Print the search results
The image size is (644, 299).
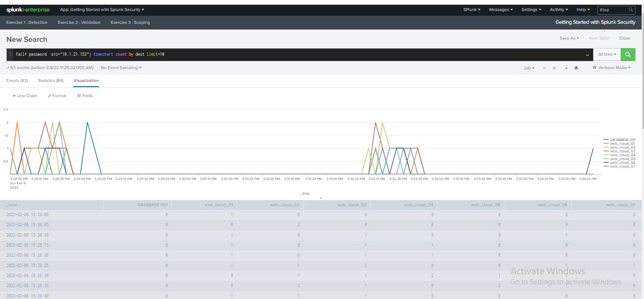click(x=576, y=68)
